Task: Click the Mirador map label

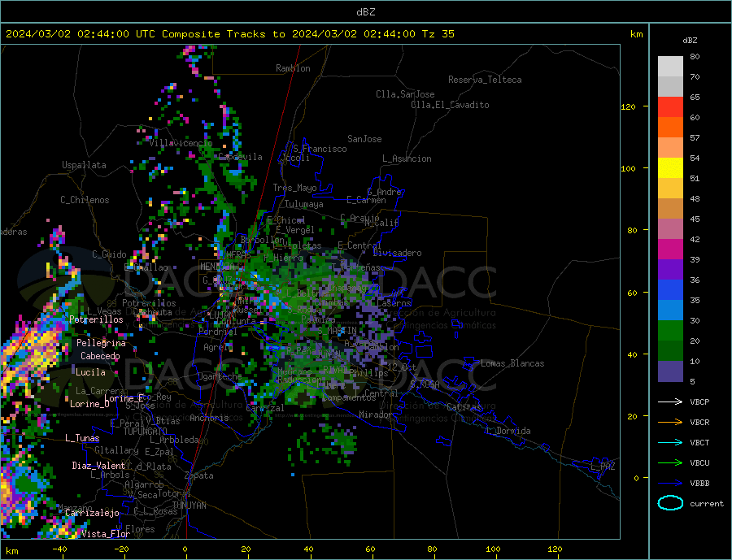Action: [x=376, y=415]
